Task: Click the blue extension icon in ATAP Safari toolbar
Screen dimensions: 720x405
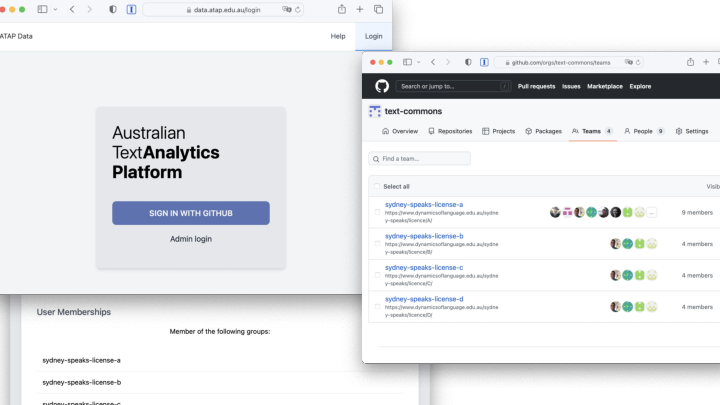Action: coord(131,9)
